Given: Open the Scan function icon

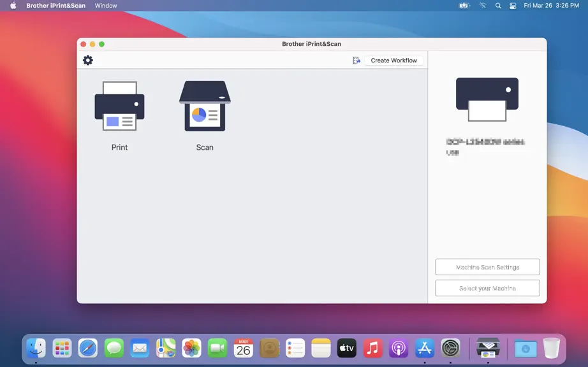Looking at the screenshot, I should pyautogui.click(x=205, y=106).
